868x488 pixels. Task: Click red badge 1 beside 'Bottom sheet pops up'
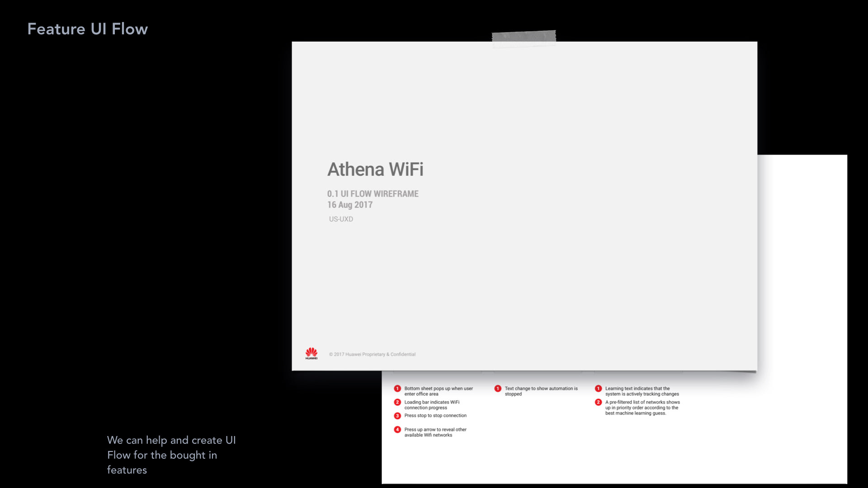(397, 389)
